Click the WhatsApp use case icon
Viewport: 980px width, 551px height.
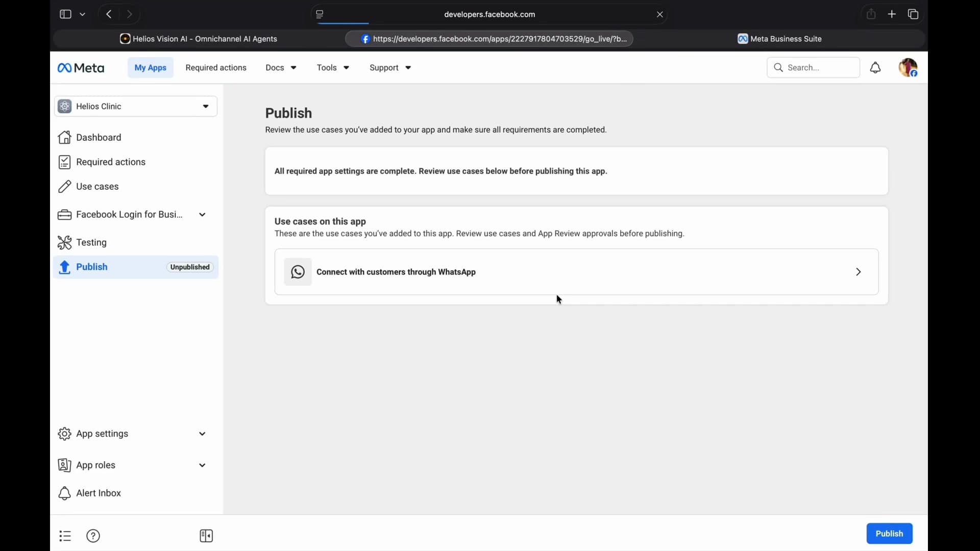298,272
